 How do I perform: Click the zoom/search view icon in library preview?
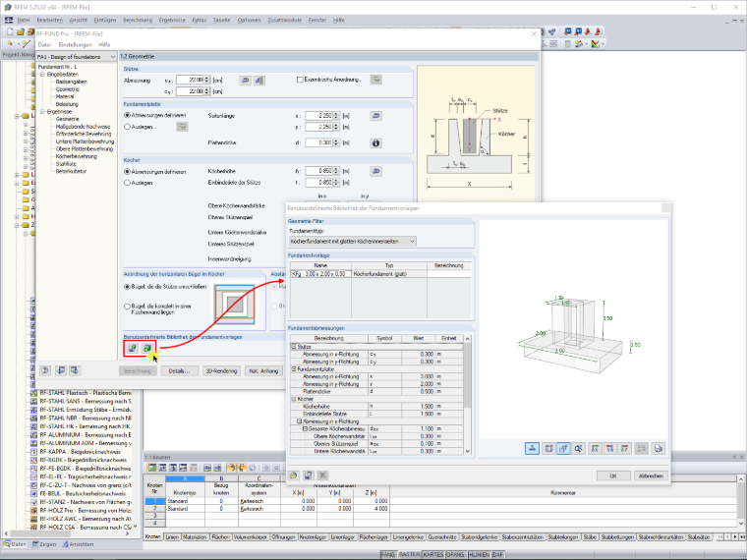coord(578,448)
